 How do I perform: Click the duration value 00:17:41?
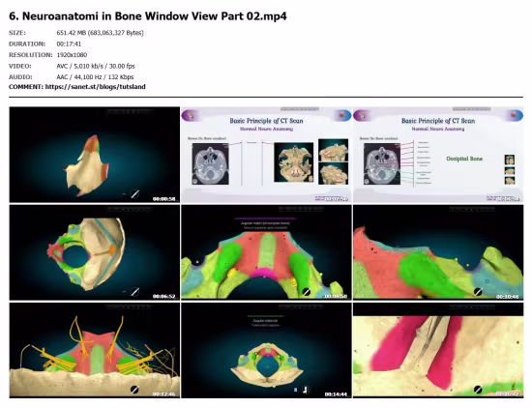(69, 44)
